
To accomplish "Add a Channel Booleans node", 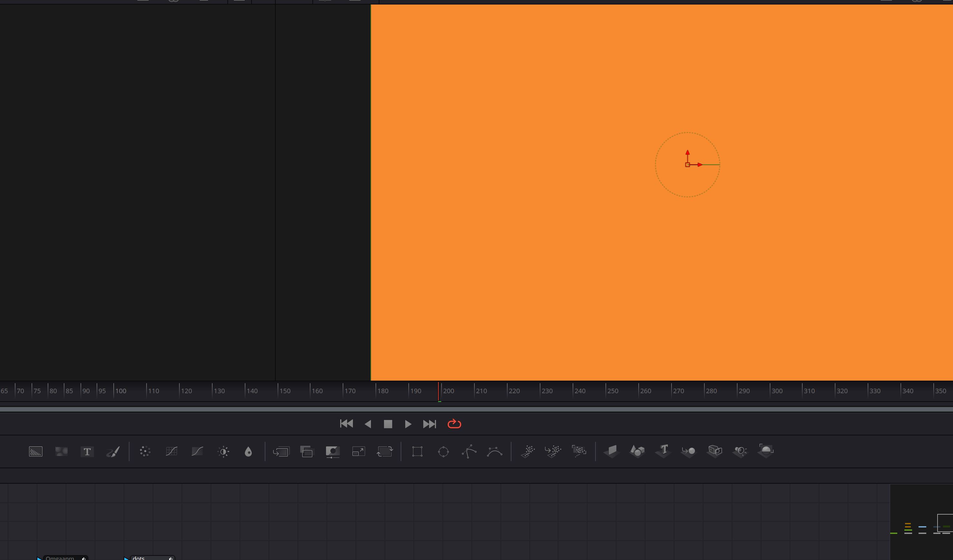I will [x=307, y=451].
